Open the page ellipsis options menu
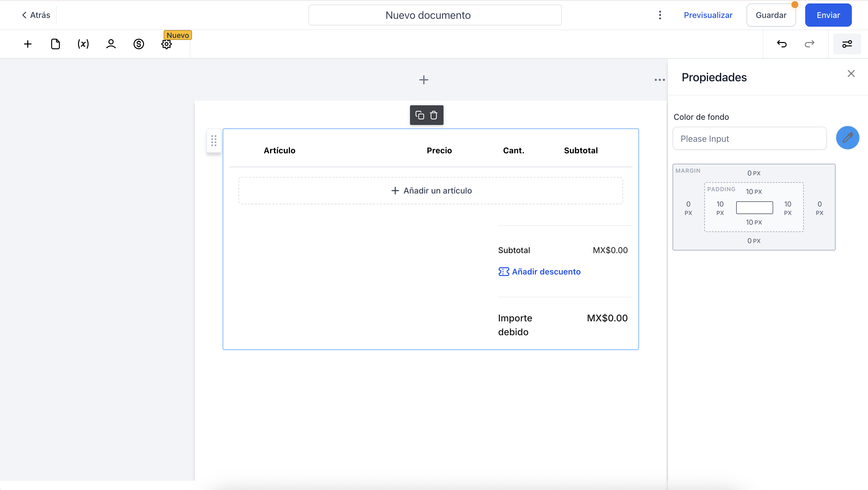Viewport: 868px width, 490px height. pyautogui.click(x=660, y=80)
